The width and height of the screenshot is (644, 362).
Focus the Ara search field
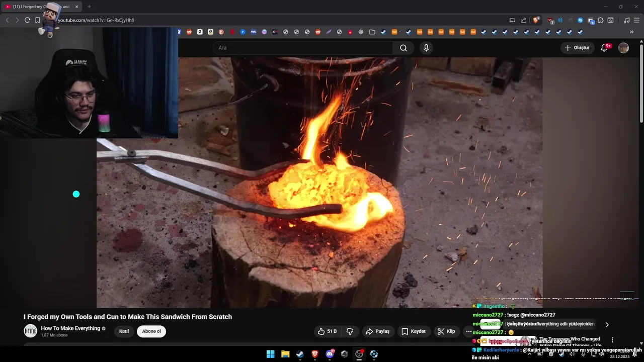click(303, 48)
